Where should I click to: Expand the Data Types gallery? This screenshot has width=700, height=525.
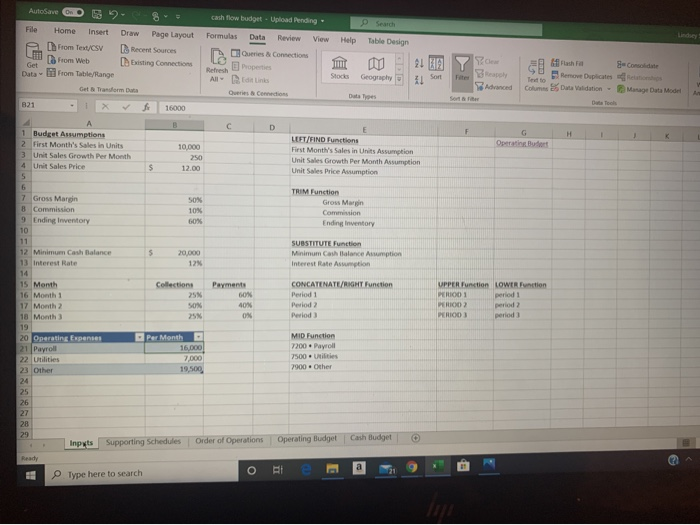399,79
